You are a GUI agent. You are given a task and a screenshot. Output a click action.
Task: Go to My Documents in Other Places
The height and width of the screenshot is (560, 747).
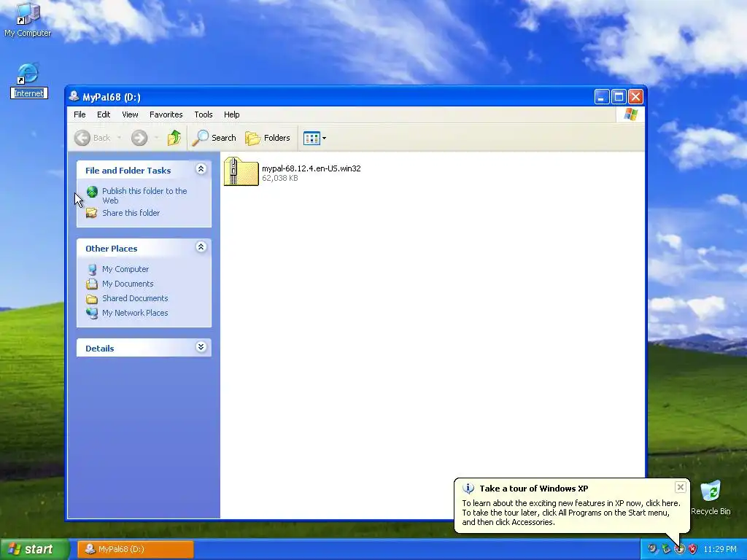[128, 284]
